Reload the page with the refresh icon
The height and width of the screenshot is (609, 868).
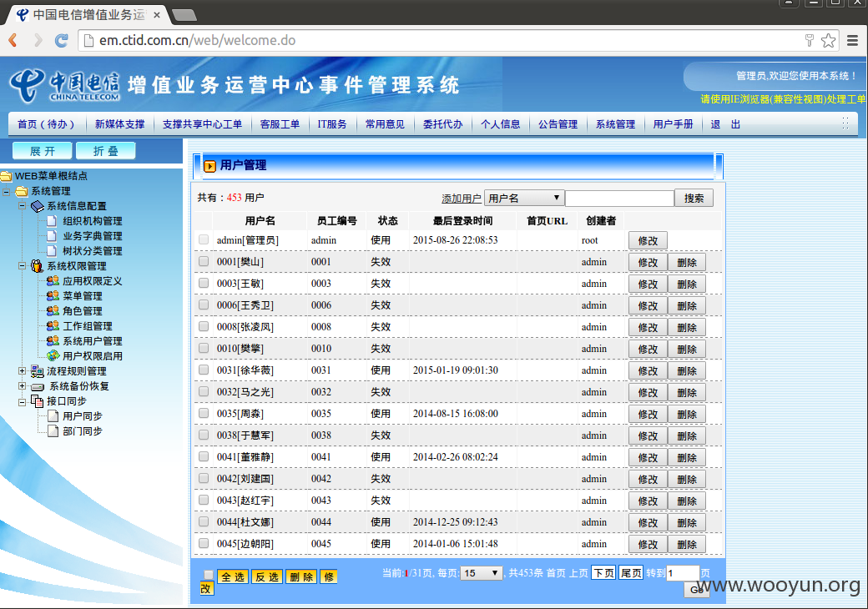pos(62,40)
